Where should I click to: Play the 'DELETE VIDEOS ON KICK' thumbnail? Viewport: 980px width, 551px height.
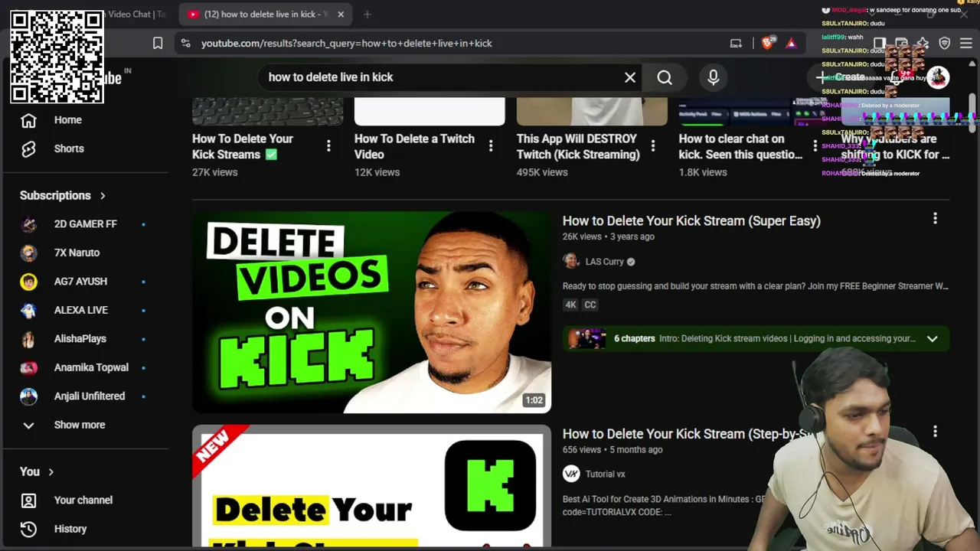click(x=371, y=312)
